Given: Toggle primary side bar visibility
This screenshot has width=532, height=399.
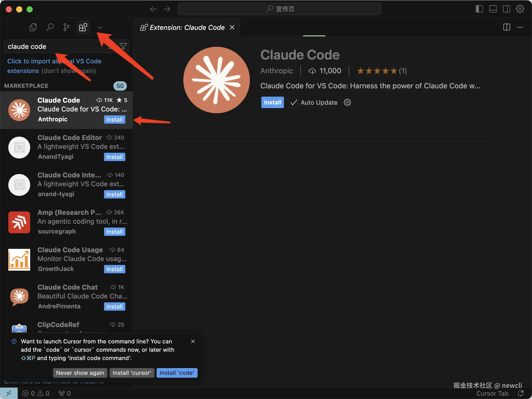Looking at the screenshot, I should (x=479, y=9).
